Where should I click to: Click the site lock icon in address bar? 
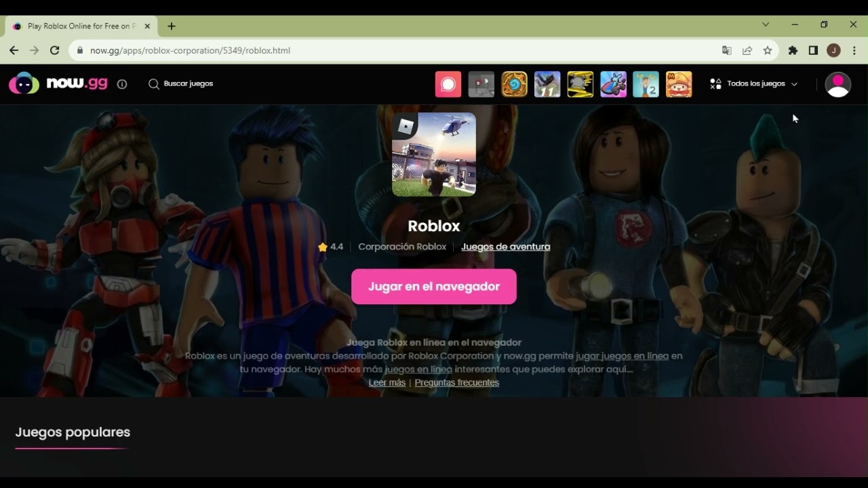click(80, 50)
